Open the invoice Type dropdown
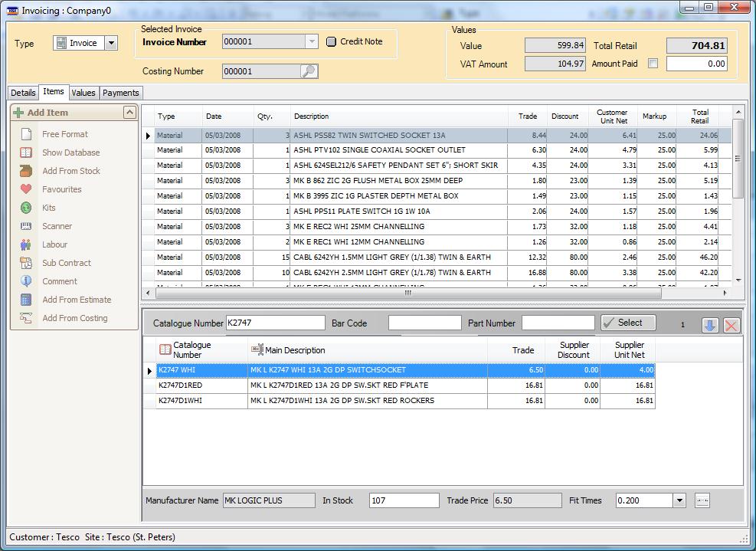 [112, 43]
